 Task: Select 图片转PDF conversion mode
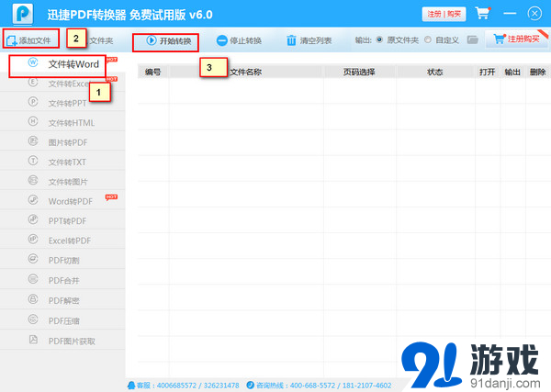pos(62,142)
